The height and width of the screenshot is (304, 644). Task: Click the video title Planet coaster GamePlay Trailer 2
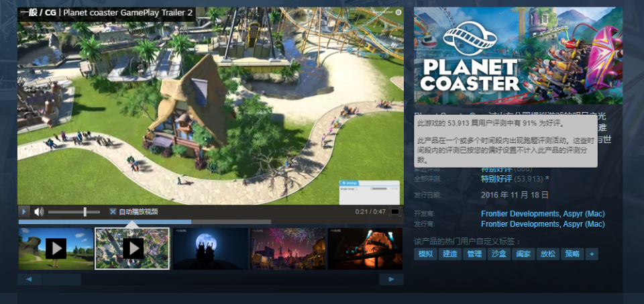tap(127, 13)
